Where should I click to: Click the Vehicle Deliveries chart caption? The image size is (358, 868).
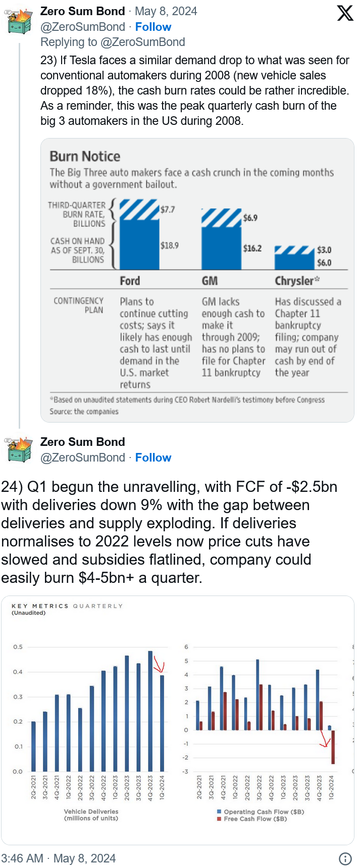(91, 814)
